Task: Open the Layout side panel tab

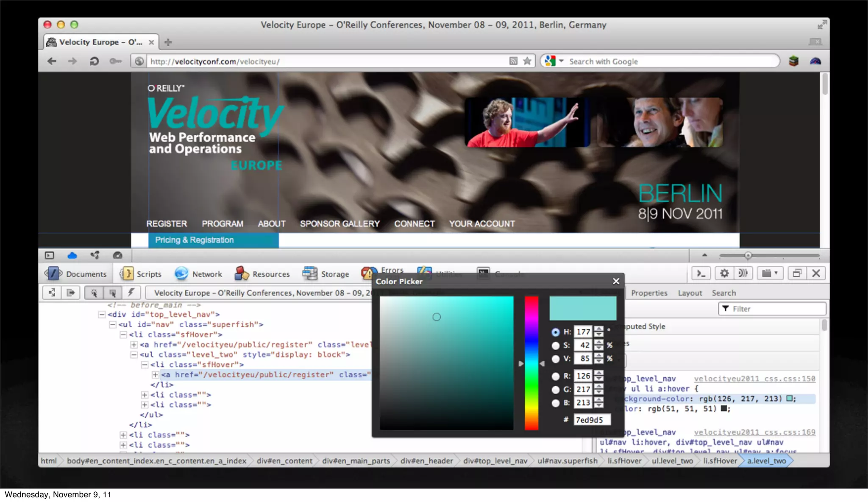Action: tap(690, 293)
